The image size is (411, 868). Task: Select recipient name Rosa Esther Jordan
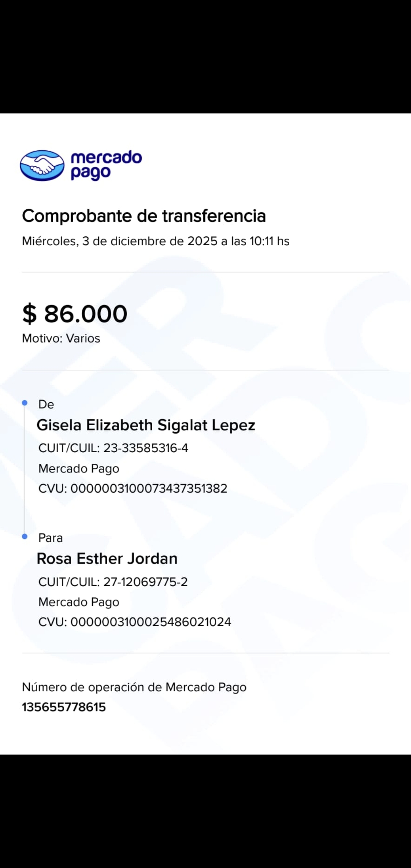pyautogui.click(x=107, y=559)
